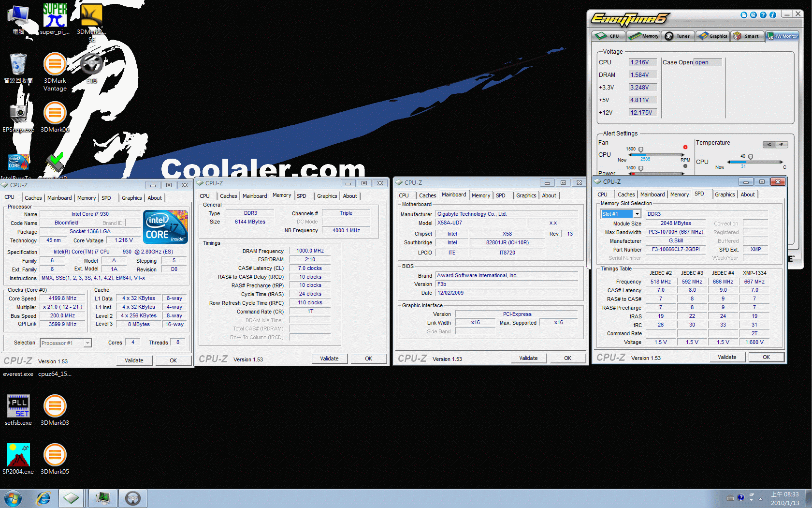Click DRAM Frequency 1000.0 MHz value
The width and height of the screenshot is (812, 508).
310,251
